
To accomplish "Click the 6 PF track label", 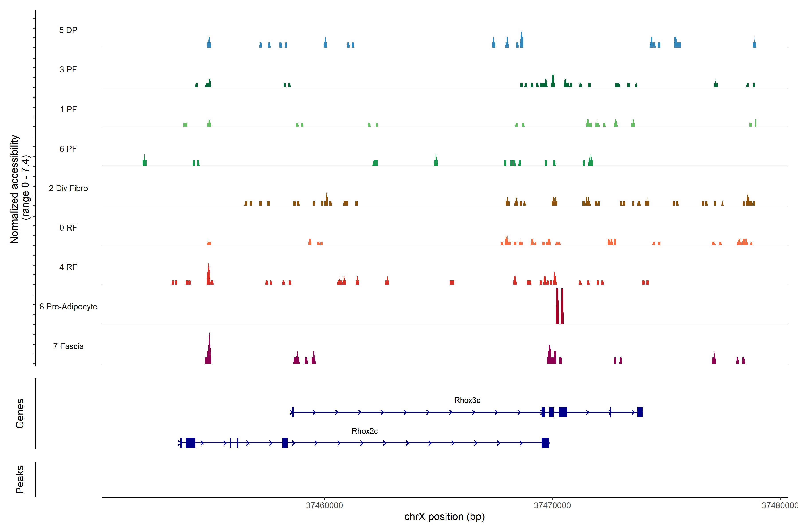I will [68, 149].
